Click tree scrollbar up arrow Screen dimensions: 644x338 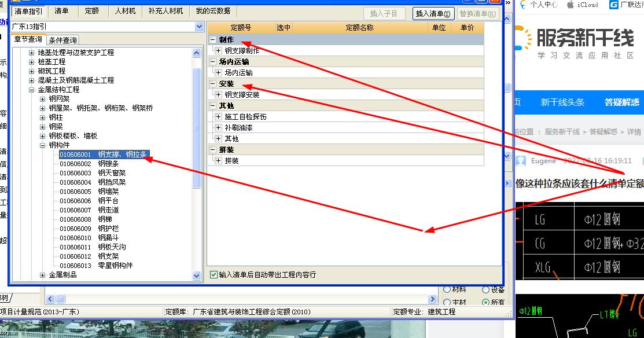(x=196, y=53)
